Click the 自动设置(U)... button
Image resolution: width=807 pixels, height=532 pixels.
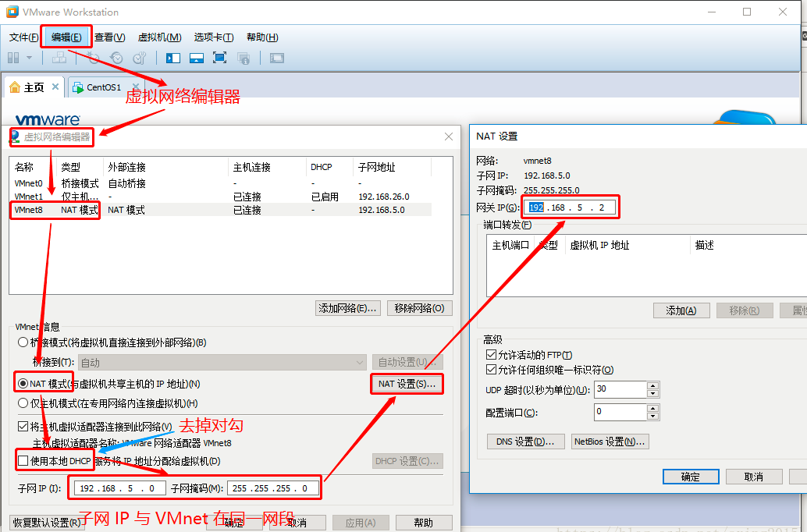[x=407, y=362]
